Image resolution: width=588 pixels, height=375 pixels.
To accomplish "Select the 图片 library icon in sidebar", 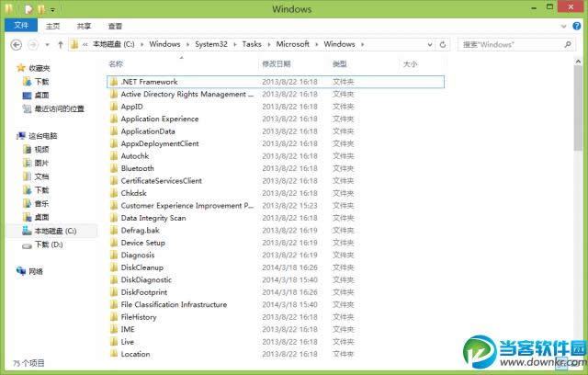I will [x=27, y=163].
